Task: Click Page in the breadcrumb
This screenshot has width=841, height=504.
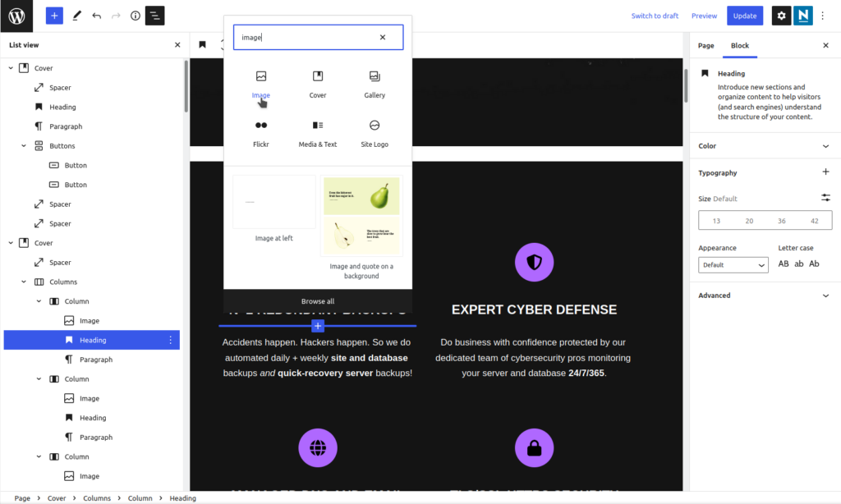Action: (x=22, y=498)
